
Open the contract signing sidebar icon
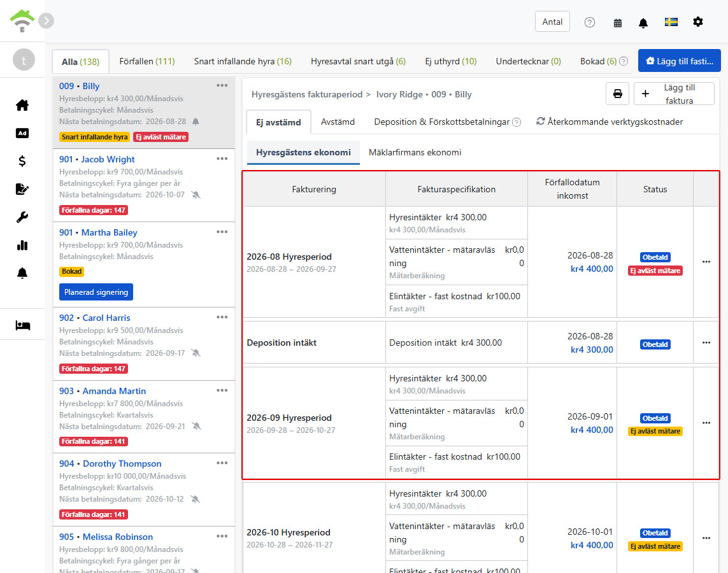22,189
